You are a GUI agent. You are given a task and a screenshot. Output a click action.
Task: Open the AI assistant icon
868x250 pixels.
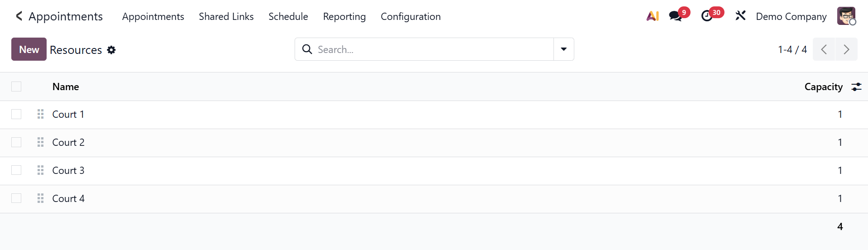tap(653, 16)
